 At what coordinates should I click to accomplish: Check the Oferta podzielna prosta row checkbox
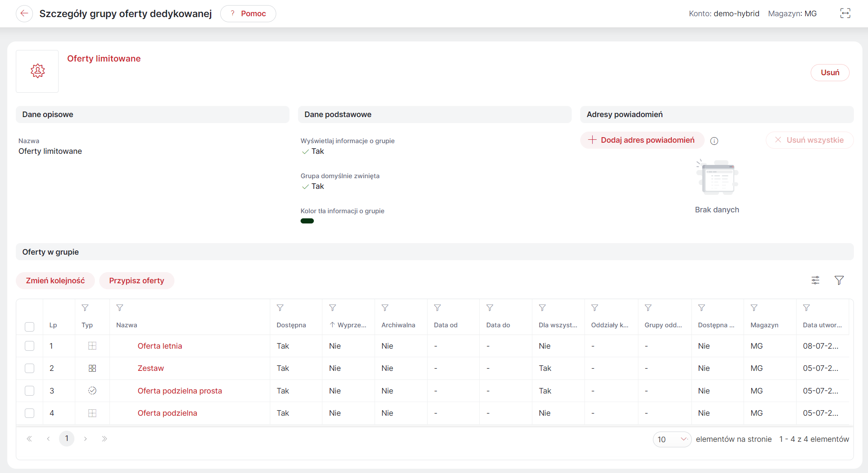[30, 391]
